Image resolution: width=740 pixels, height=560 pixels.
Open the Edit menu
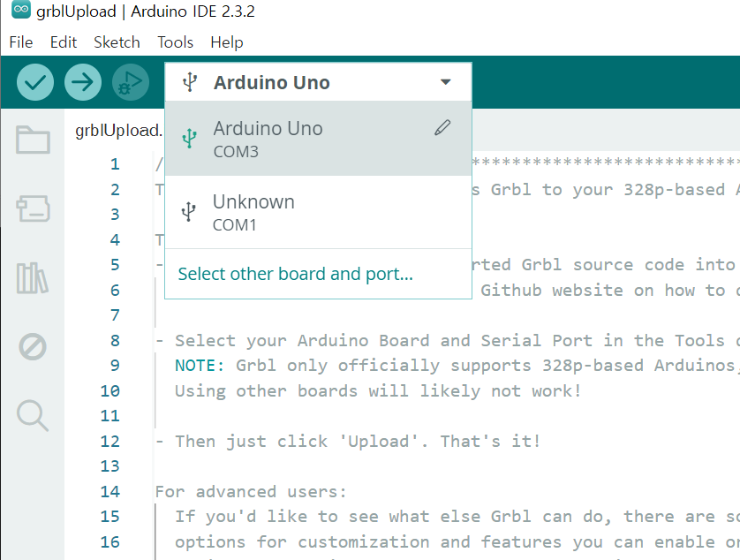pyautogui.click(x=64, y=42)
